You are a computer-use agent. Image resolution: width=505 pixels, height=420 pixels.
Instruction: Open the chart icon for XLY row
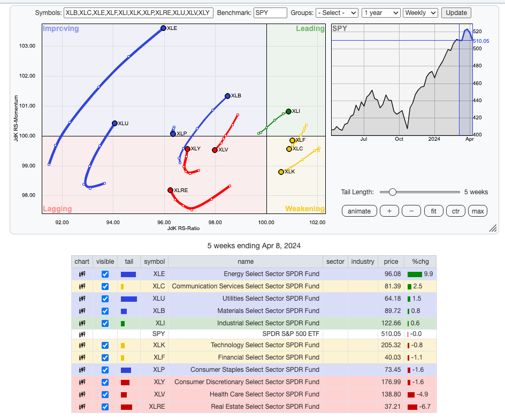(82, 382)
